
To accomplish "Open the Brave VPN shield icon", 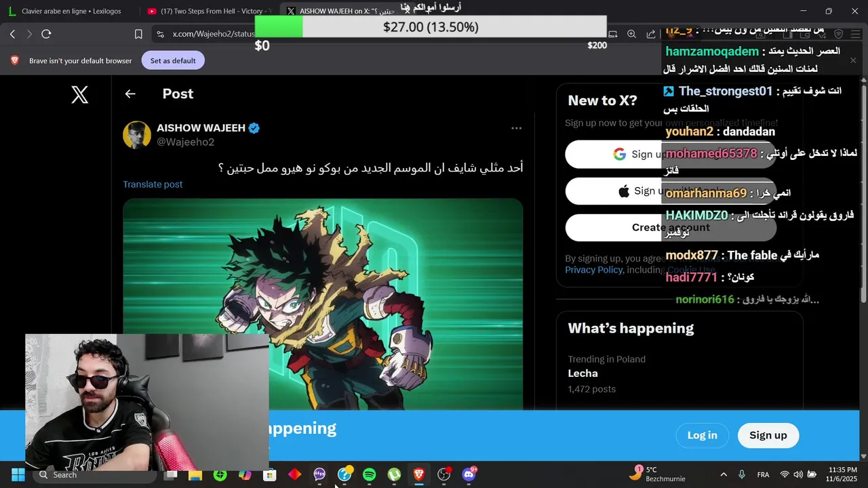I will [x=839, y=34].
